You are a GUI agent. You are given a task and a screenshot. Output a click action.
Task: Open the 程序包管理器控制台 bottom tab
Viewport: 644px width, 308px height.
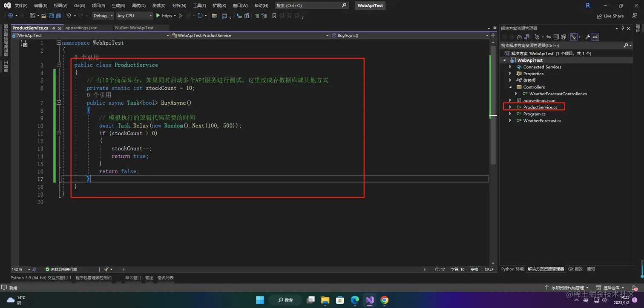tap(94, 278)
